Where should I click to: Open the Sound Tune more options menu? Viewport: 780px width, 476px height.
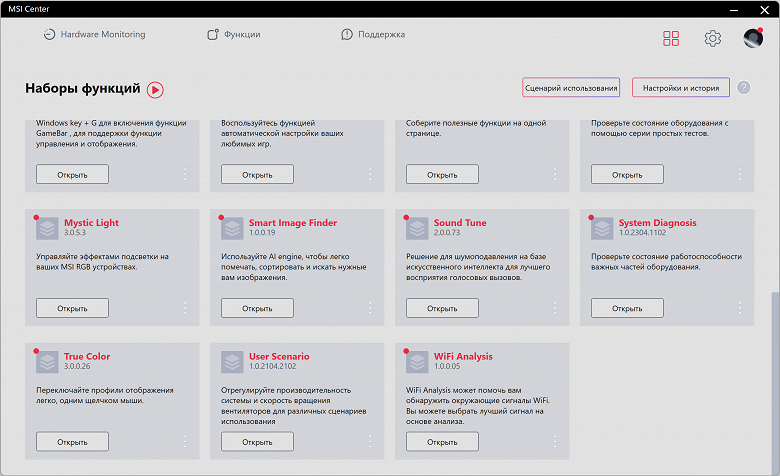point(555,308)
